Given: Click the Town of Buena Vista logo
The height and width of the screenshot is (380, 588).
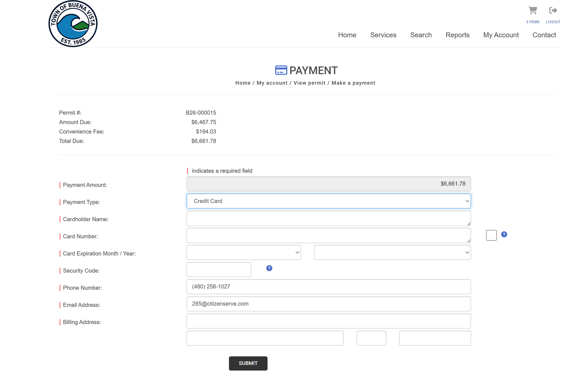Looking at the screenshot, I should coord(73,23).
